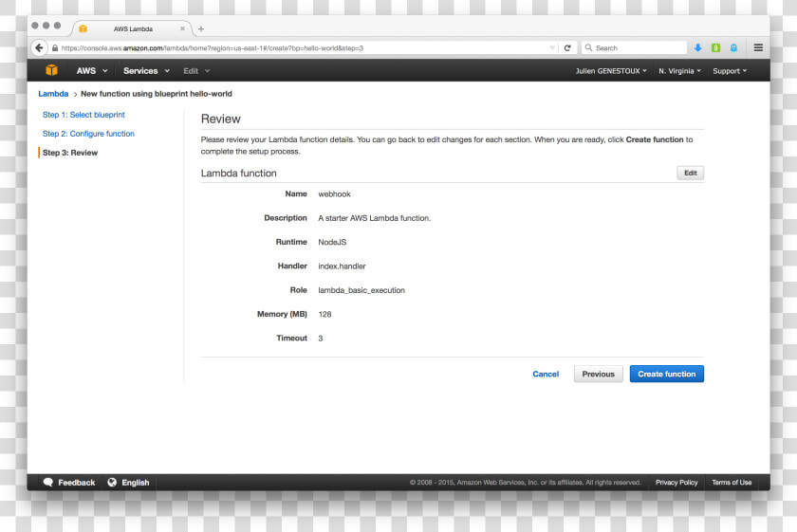The width and height of the screenshot is (797, 532).
Task: Click the URL address bar
Action: pyautogui.click(x=303, y=48)
